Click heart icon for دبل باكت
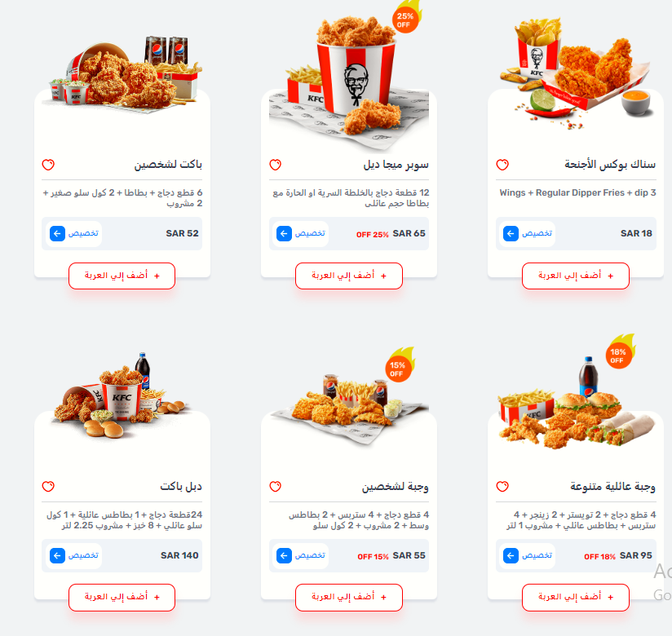 tap(48, 487)
